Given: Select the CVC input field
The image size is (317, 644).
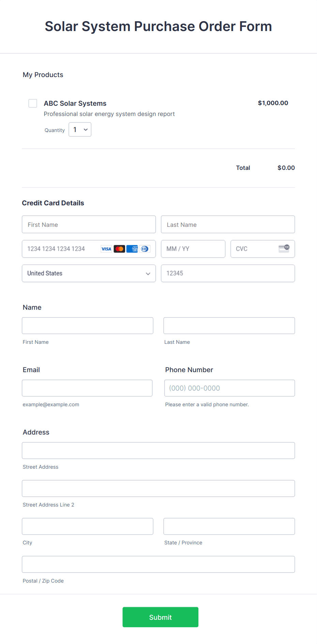Looking at the screenshot, I should point(254,249).
